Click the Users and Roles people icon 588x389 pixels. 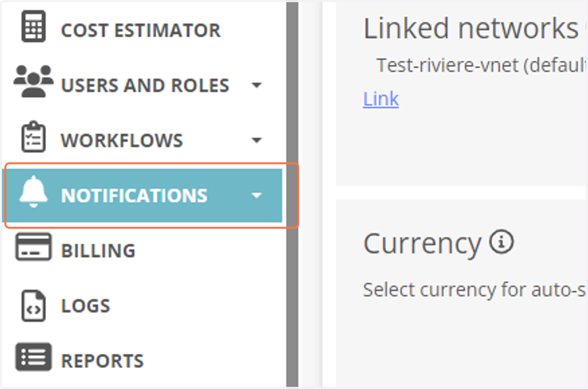coord(33,81)
